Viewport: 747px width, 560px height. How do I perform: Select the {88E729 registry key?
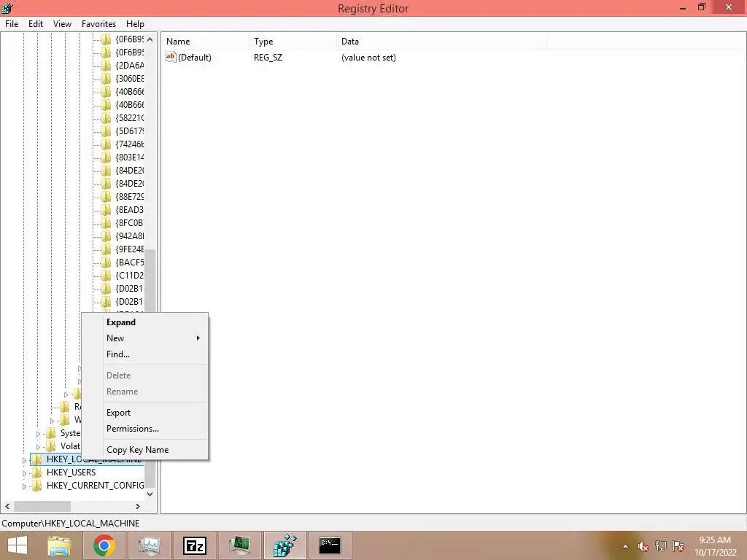click(130, 197)
